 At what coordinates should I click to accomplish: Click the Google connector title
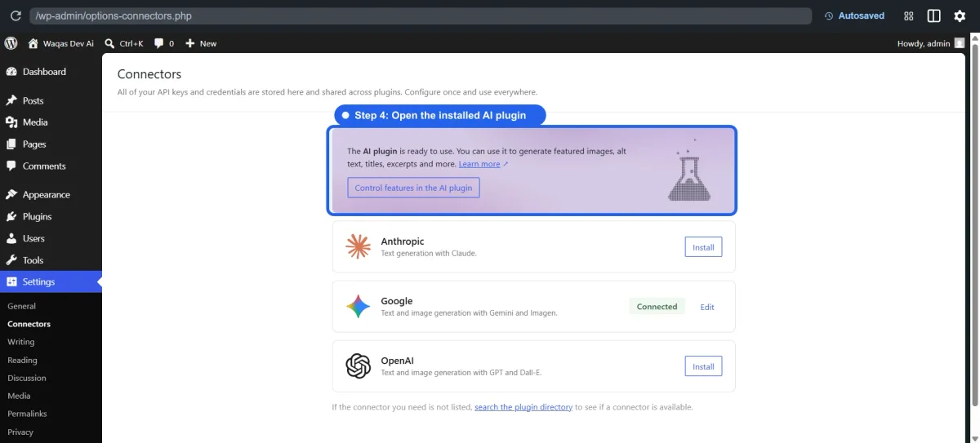pos(397,301)
